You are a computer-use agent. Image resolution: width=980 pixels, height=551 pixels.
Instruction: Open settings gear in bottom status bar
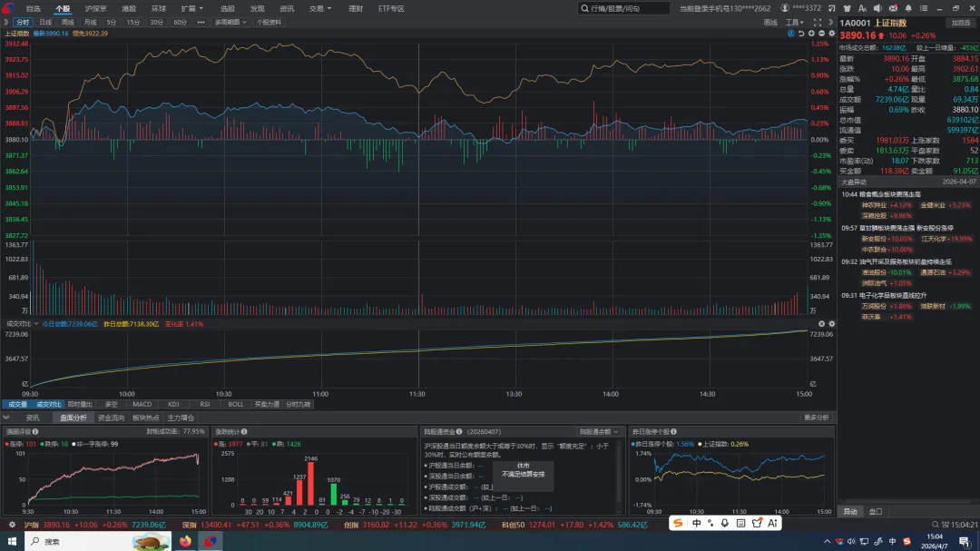click(x=11, y=525)
